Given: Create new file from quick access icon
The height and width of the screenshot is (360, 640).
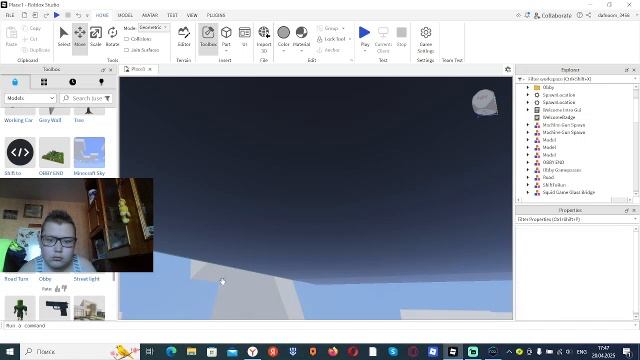Looking at the screenshot, I should (24, 15).
